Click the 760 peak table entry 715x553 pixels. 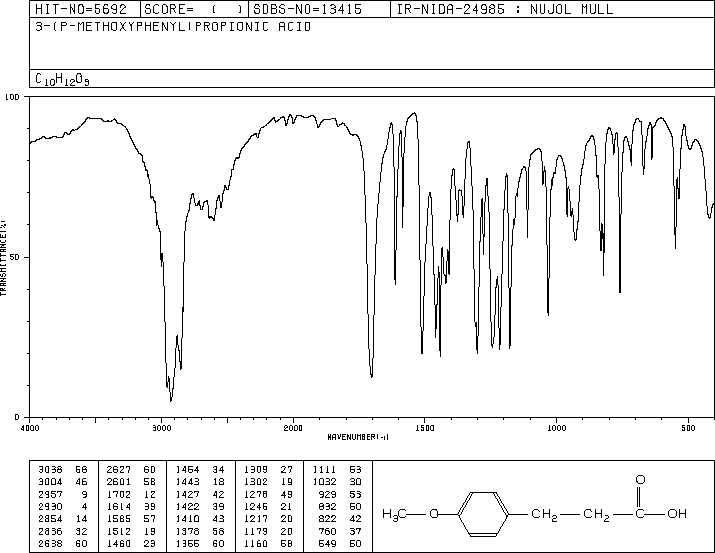click(340, 531)
